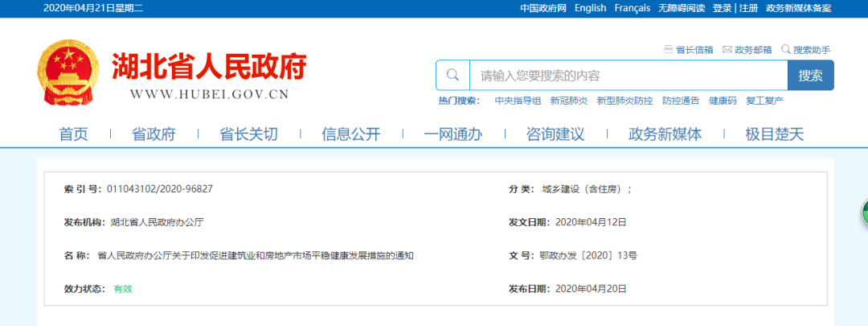Select 省长关切 navigation item
Viewport: 868px width, 326px height.
tap(248, 134)
